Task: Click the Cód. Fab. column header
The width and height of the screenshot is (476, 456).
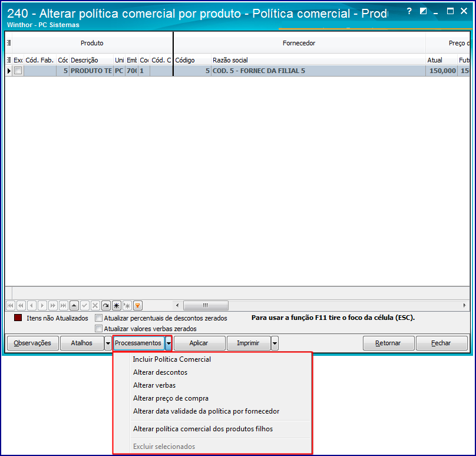Action: (x=40, y=60)
